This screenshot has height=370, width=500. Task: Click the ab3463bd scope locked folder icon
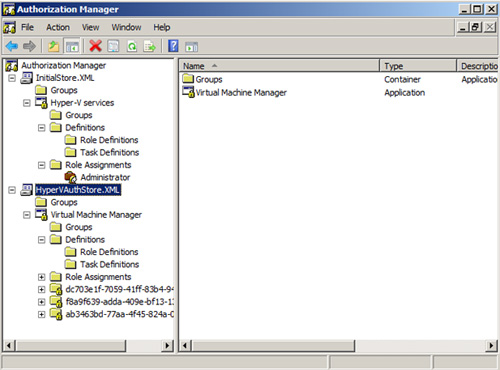coord(56,314)
